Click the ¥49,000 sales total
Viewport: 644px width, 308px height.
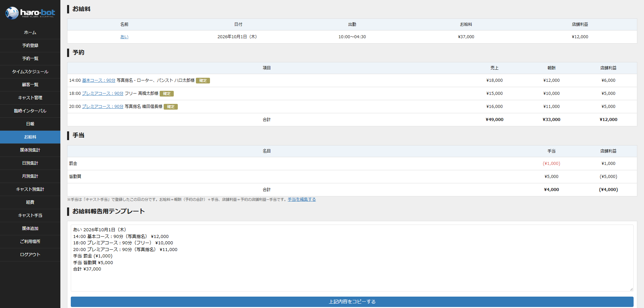494,120
